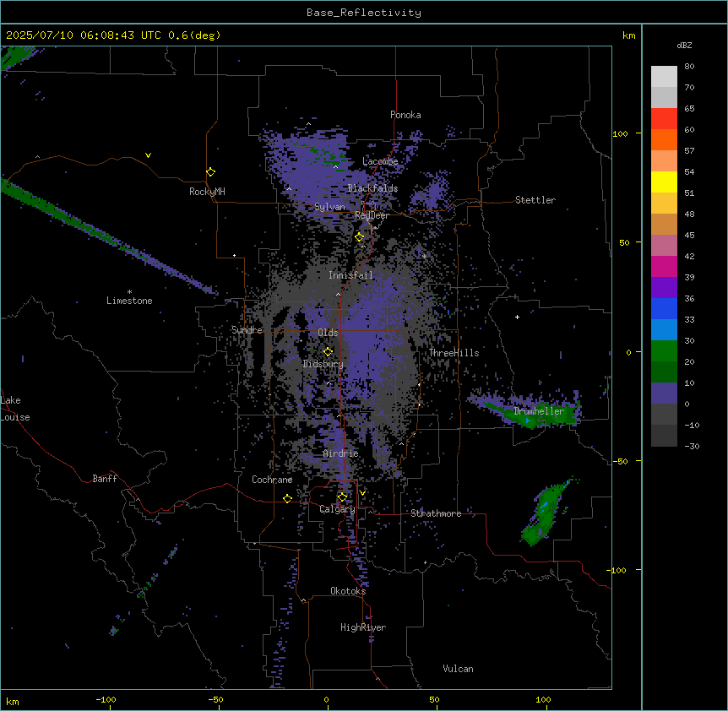This screenshot has width=728, height=711.
Task: Click the Lake Louise label
Action: click(x=15, y=409)
